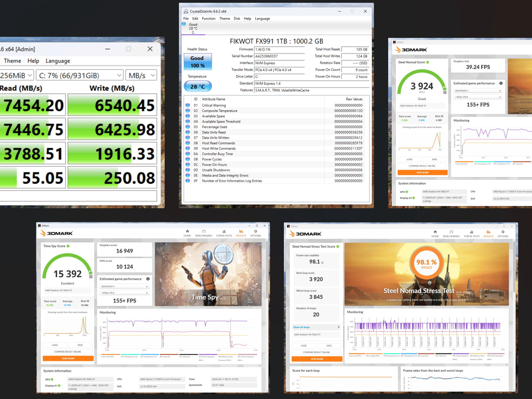Open OPTIONS gear in Time Spy window
The width and height of the screenshot is (532, 399).
tap(256, 233)
